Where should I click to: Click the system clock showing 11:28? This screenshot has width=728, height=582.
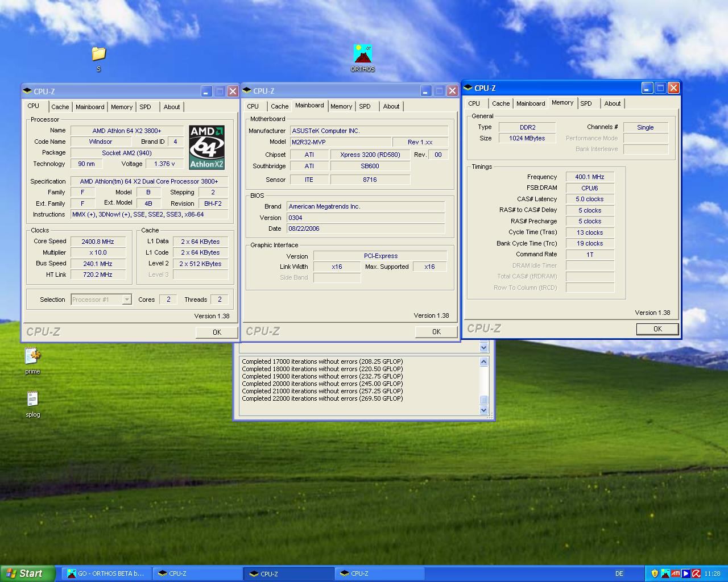(x=712, y=573)
